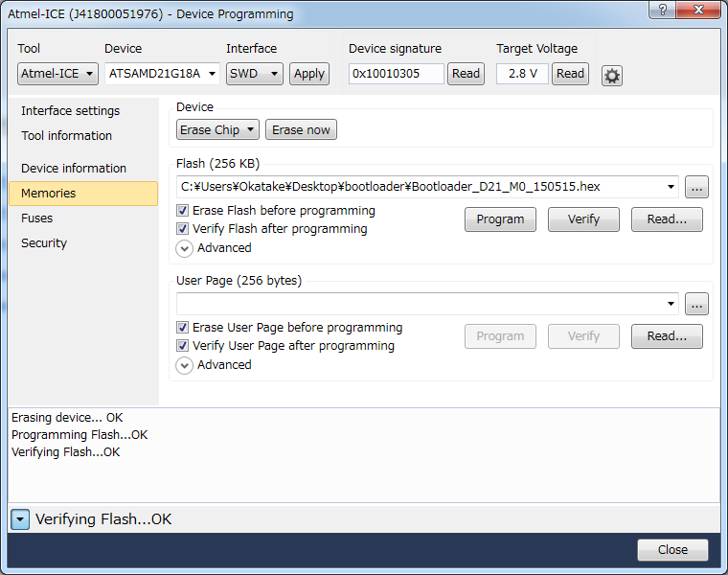
Task: Click the Device signature field
Action: [x=396, y=74]
